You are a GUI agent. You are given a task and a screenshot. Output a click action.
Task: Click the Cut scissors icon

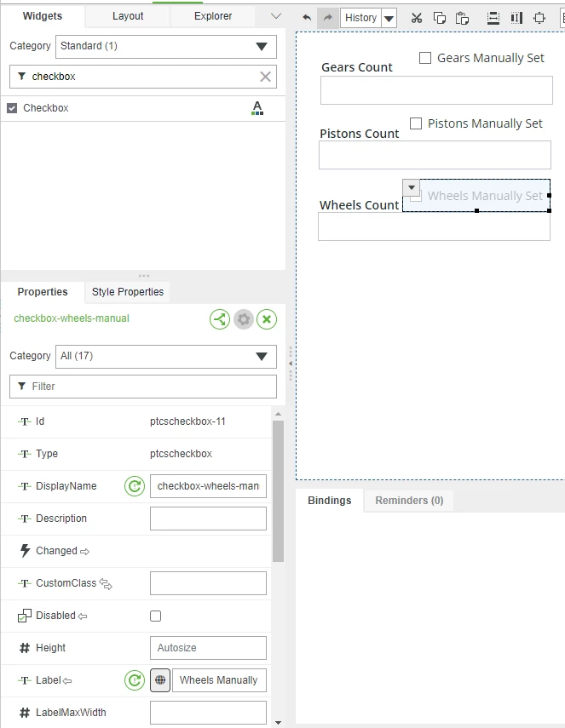coord(417,18)
